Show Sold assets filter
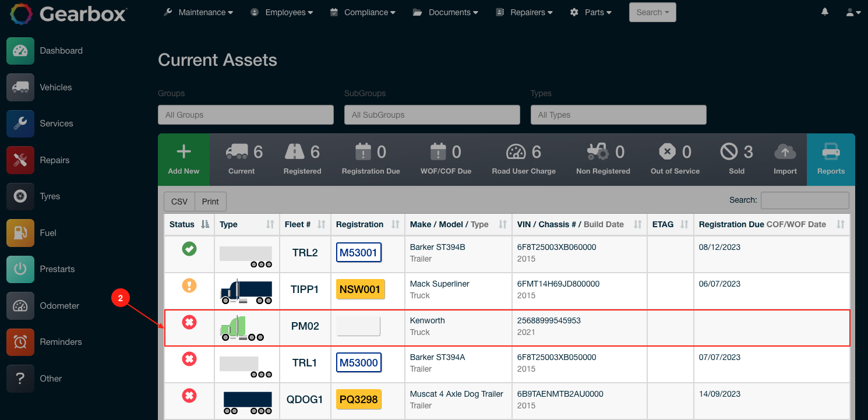The width and height of the screenshot is (868, 420). click(x=736, y=159)
